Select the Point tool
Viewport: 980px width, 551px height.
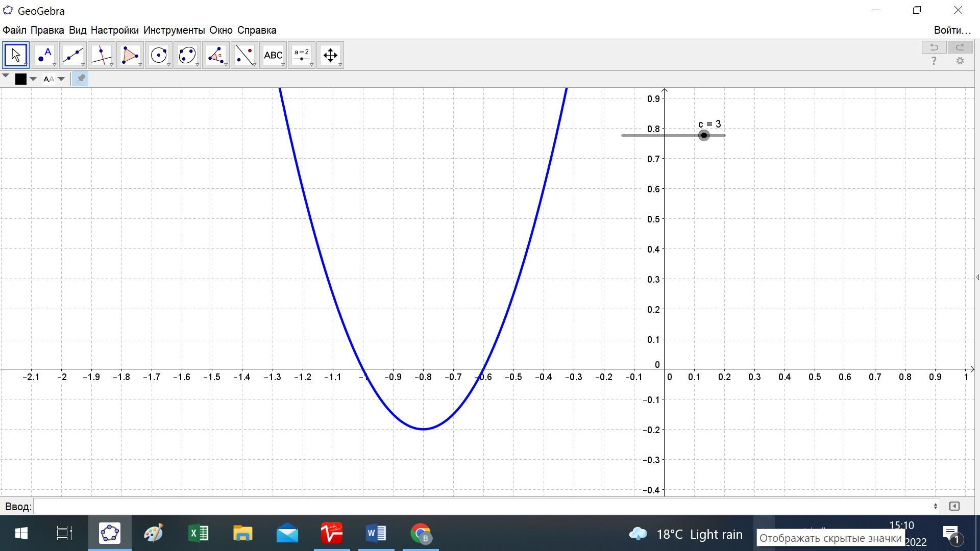click(x=44, y=55)
